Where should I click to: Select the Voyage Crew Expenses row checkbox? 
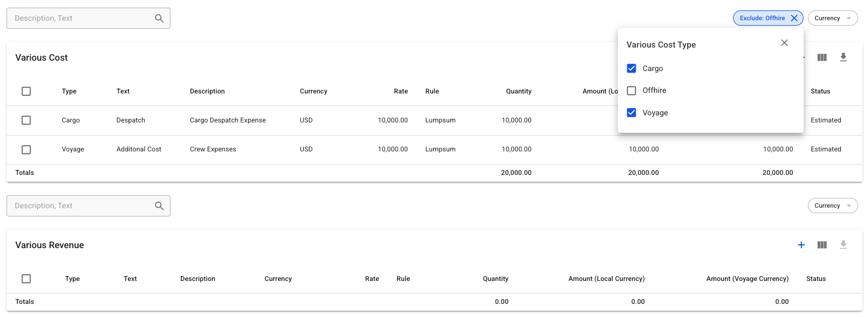[x=26, y=149]
